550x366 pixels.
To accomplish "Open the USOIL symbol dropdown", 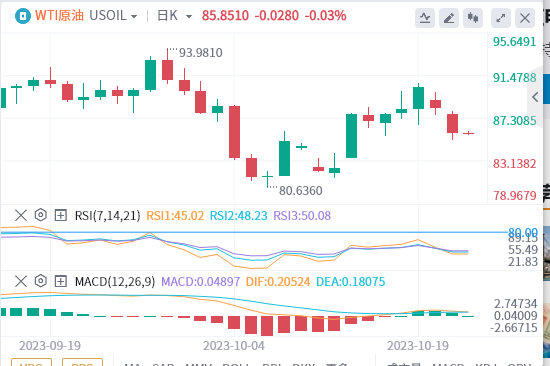I will [x=113, y=16].
